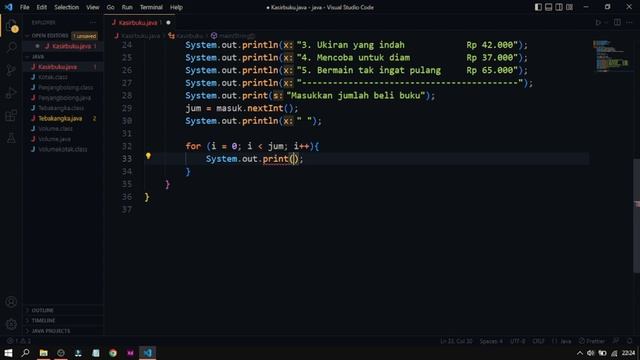The image size is (640, 360).
Task: Open Kotak.class in file tree
Action: click(x=63, y=77)
